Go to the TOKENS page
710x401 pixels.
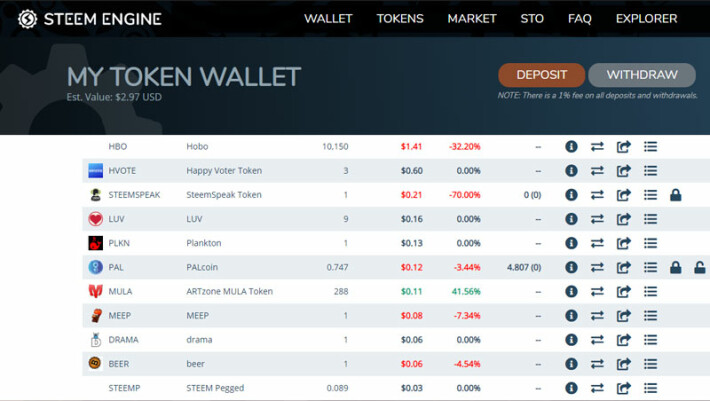pos(400,19)
